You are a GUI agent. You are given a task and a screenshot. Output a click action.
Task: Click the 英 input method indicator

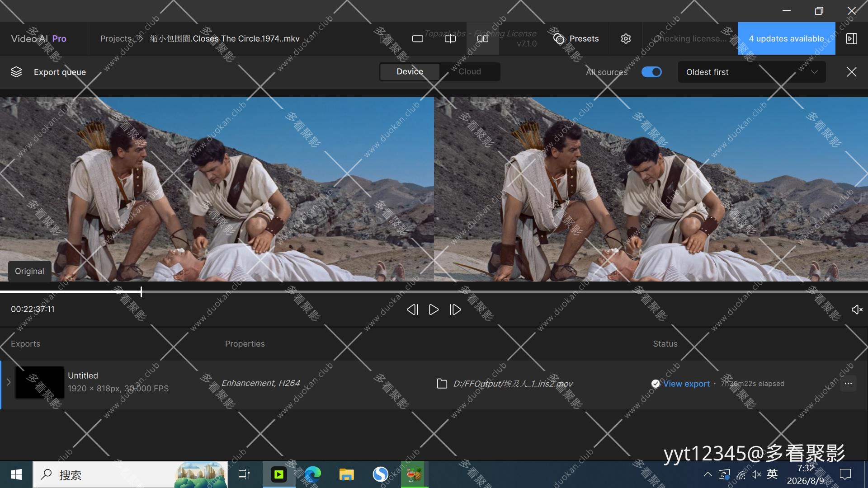coord(772,474)
